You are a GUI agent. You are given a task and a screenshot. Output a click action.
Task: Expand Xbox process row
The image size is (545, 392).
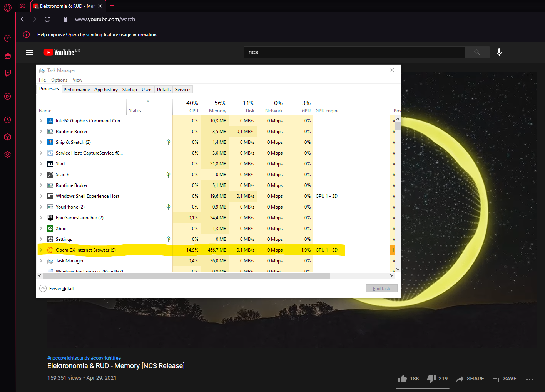pyautogui.click(x=41, y=229)
